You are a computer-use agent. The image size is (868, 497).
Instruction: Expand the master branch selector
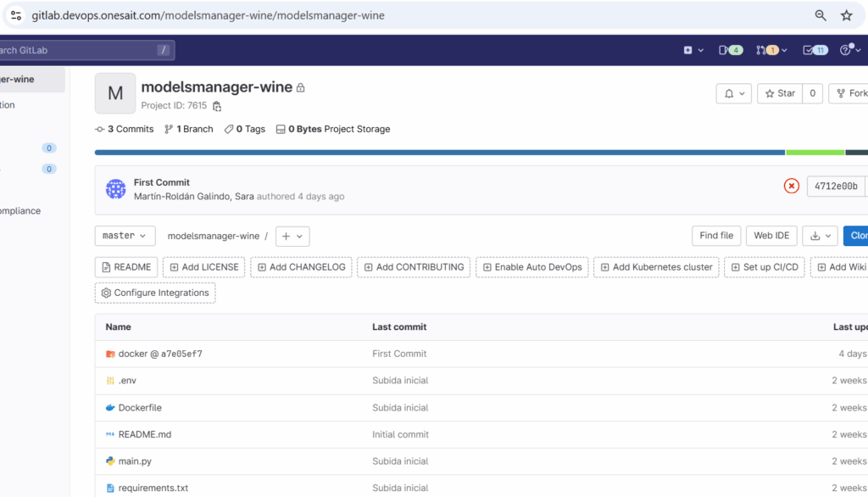[125, 236]
